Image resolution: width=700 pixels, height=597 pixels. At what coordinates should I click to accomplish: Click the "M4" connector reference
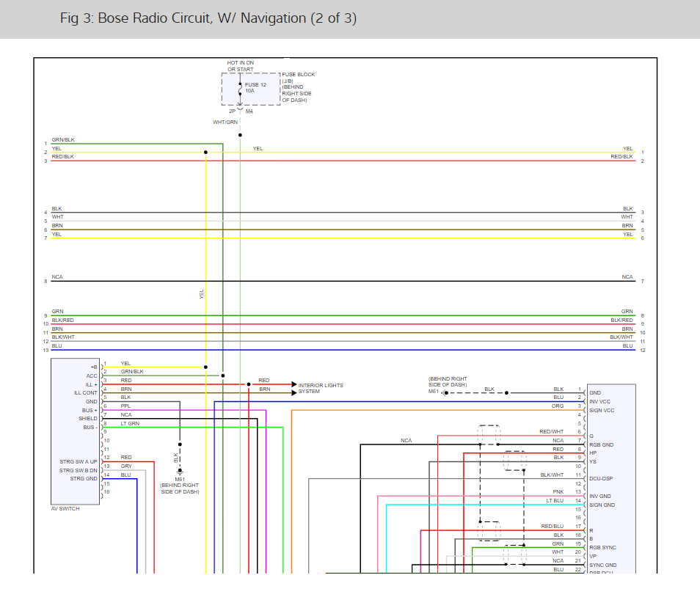coord(249,111)
